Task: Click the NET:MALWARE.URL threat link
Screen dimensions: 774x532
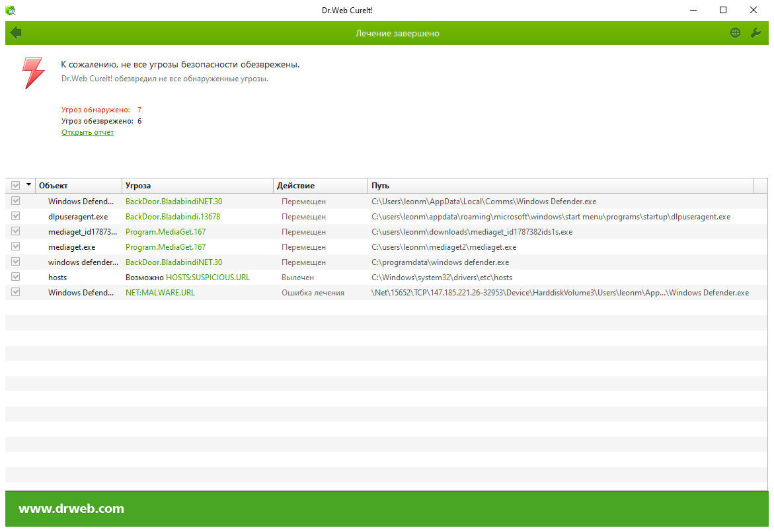Action: 160,293
